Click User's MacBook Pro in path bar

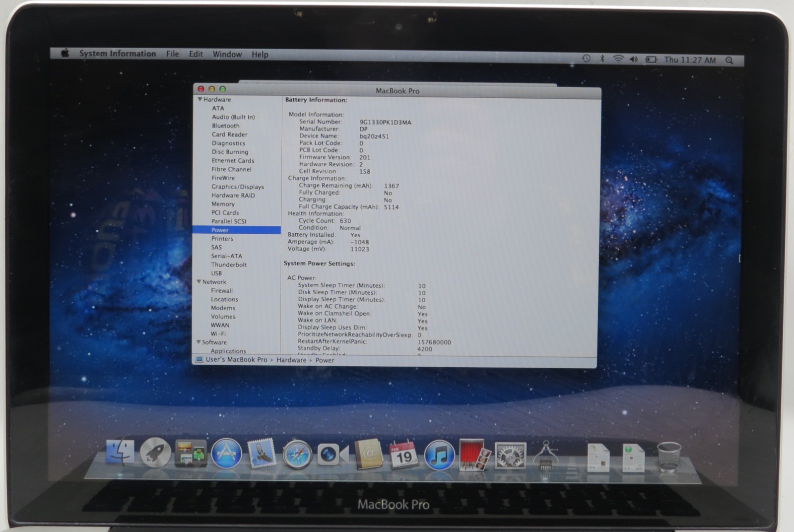pos(236,359)
